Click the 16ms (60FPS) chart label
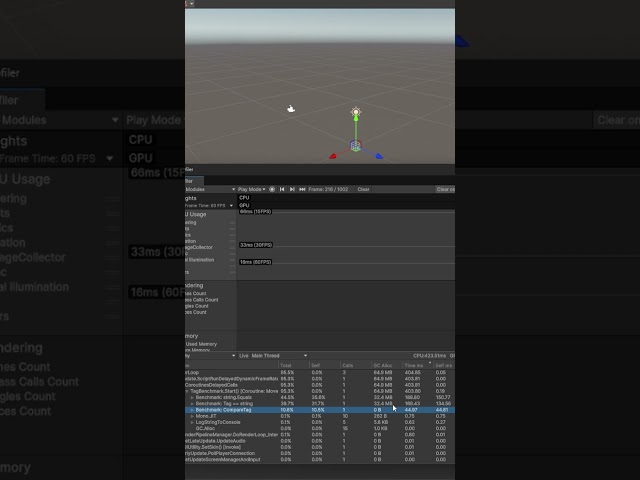Screen dimensions: 640x480 pyautogui.click(x=256, y=262)
